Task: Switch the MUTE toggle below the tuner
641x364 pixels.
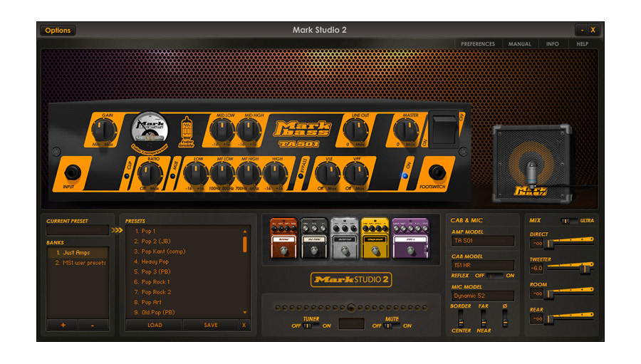Action: point(392,326)
